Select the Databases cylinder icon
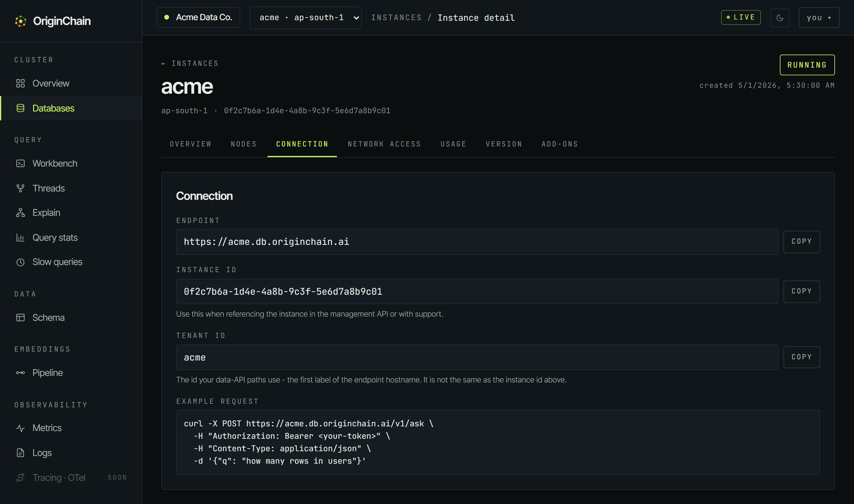This screenshot has width=854, height=504. 21,108
